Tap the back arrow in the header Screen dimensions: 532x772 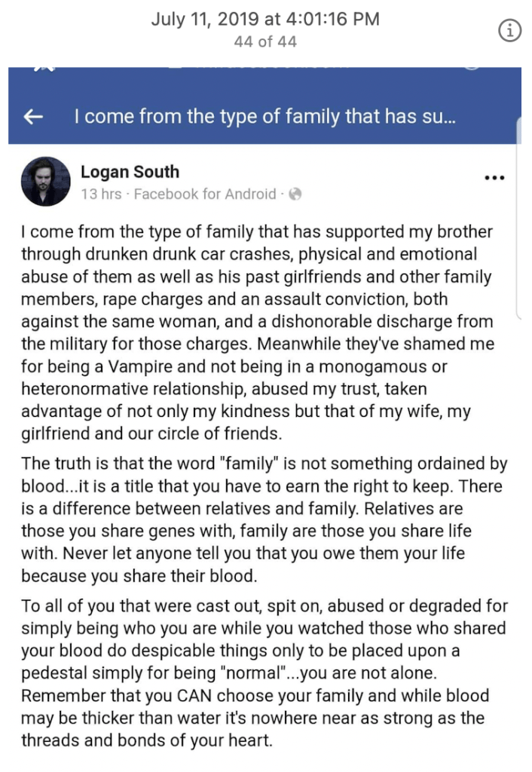coord(33,118)
